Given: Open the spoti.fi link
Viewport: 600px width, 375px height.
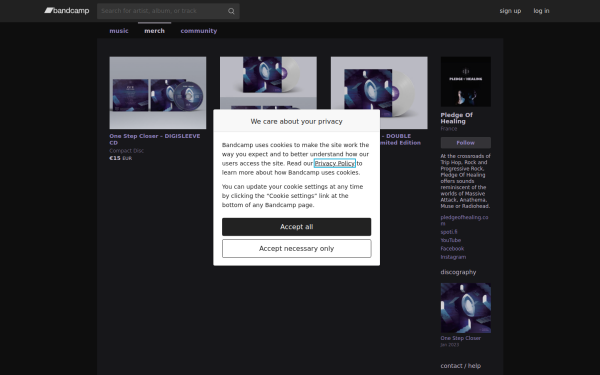Looking at the screenshot, I should click(448, 232).
